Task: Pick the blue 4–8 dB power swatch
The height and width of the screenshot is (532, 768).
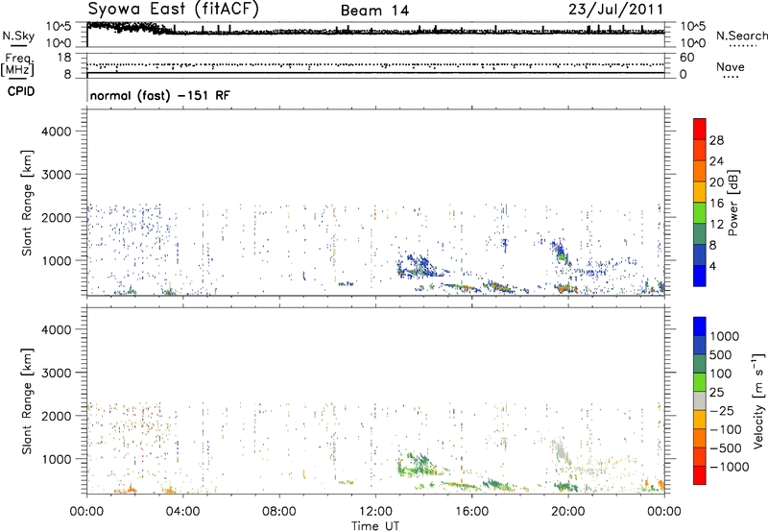Action: click(x=700, y=254)
